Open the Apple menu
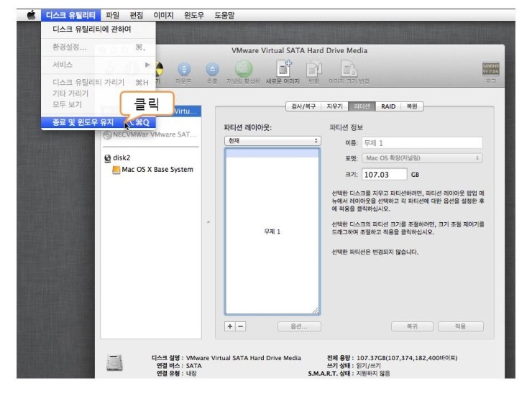The height and width of the screenshot is (399, 532). tap(31, 14)
